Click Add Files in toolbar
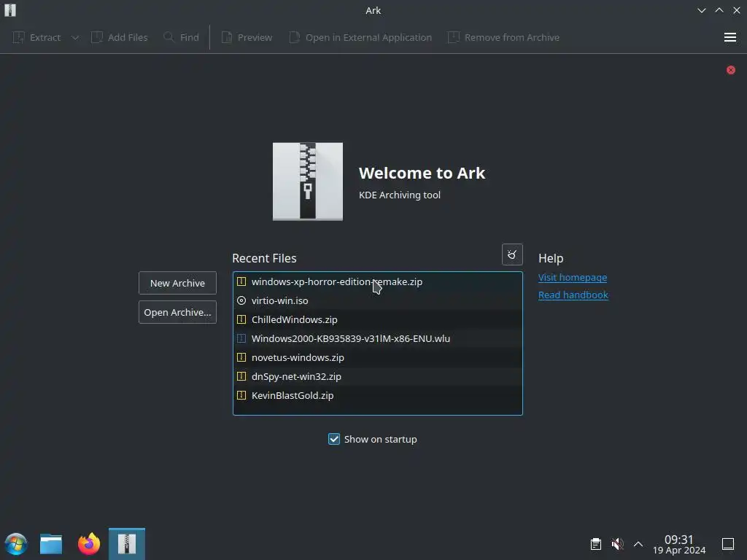The image size is (747, 560). click(x=119, y=37)
